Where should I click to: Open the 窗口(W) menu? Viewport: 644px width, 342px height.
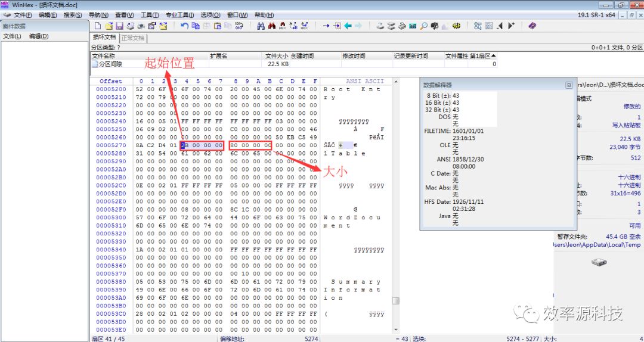237,15
